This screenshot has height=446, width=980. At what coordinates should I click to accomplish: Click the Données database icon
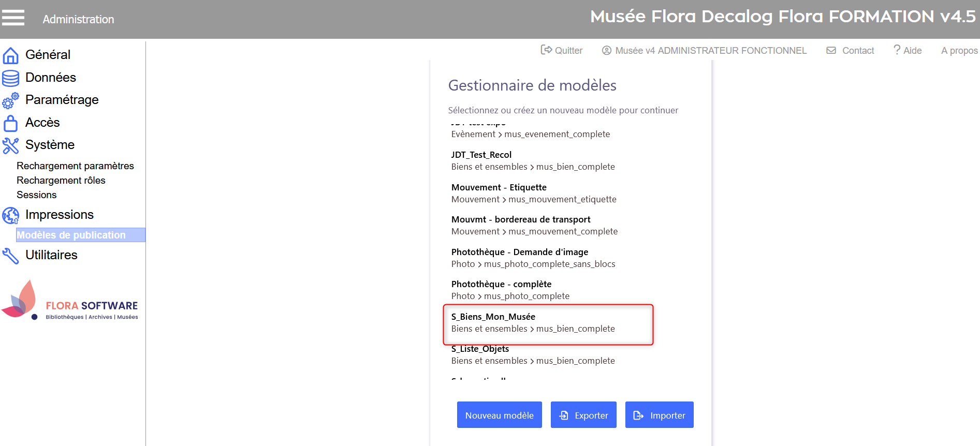(x=10, y=78)
